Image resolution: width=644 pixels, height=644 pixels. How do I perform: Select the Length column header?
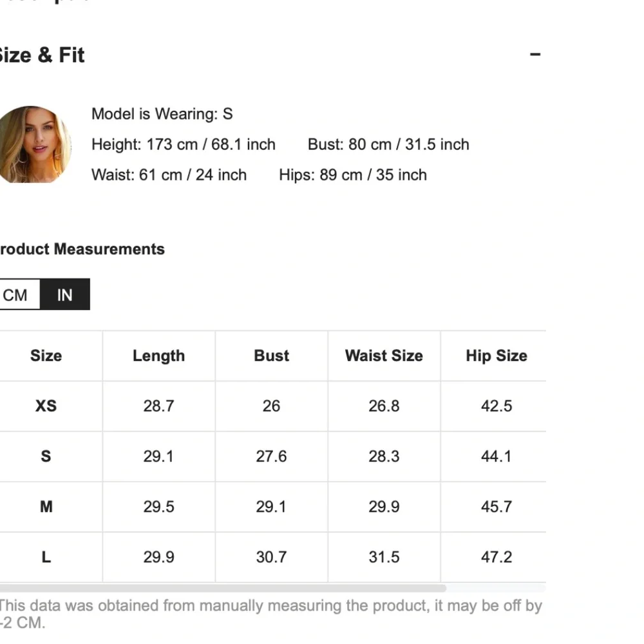(x=158, y=355)
